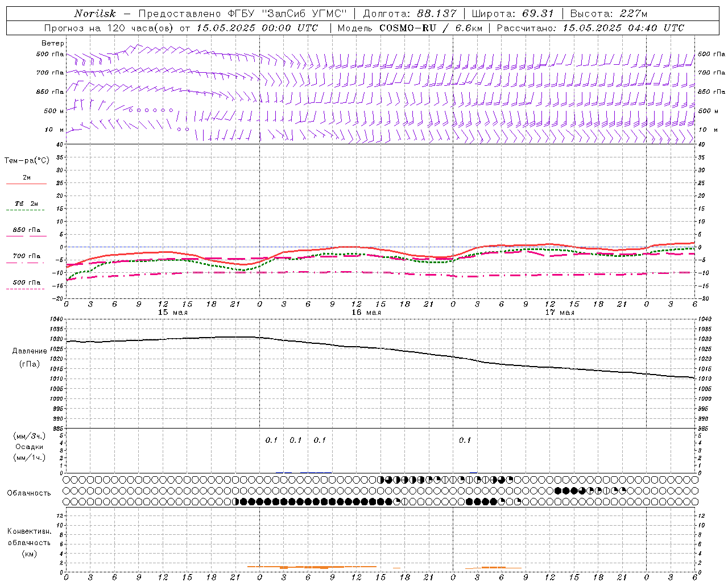728x582 pixels.
Task: Click the 'Давление' pressure panel label
Action: click(x=30, y=351)
